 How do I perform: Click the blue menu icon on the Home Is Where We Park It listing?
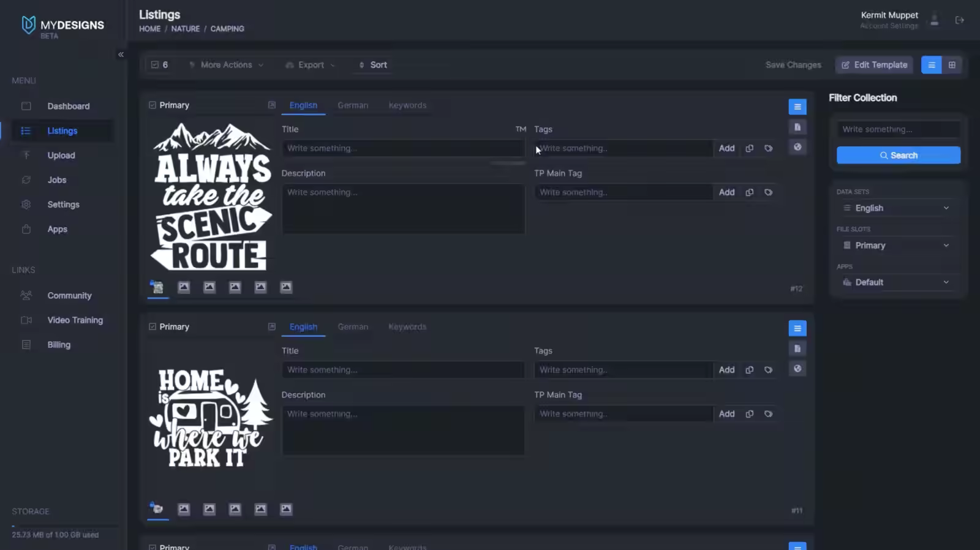797,328
